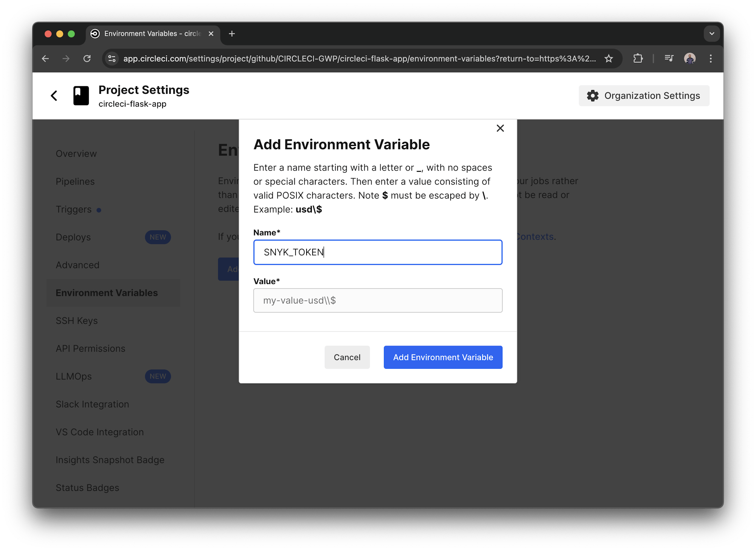The width and height of the screenshot is (756, 551).
Task: Expand the chevron at the window's top right
Action: tap(712, 34)
